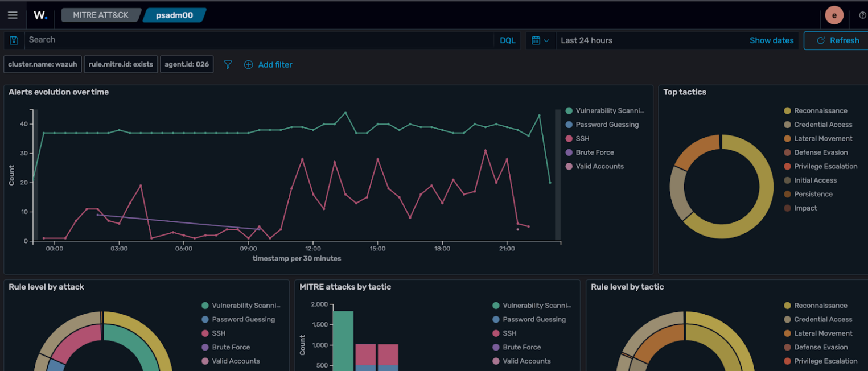Open the user avatar menu
The width and height of the screenshot is (868, 371).
[834, 15]
